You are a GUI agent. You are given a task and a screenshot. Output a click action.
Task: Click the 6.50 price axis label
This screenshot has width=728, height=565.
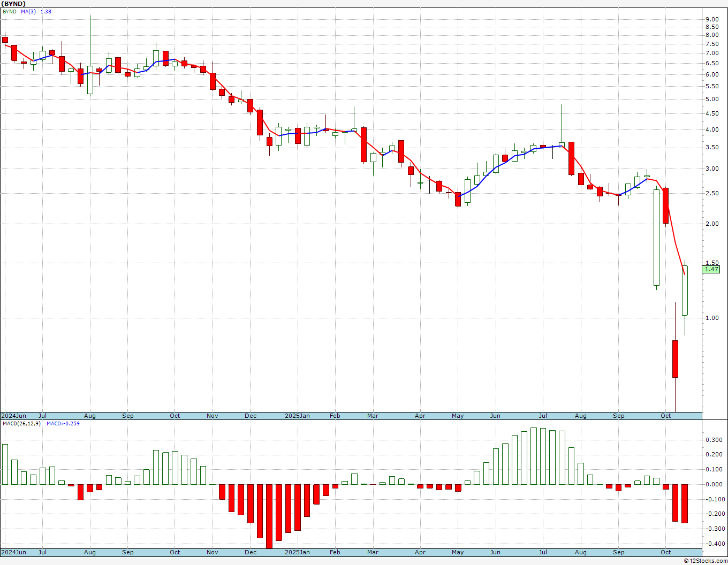pos(712,63)
